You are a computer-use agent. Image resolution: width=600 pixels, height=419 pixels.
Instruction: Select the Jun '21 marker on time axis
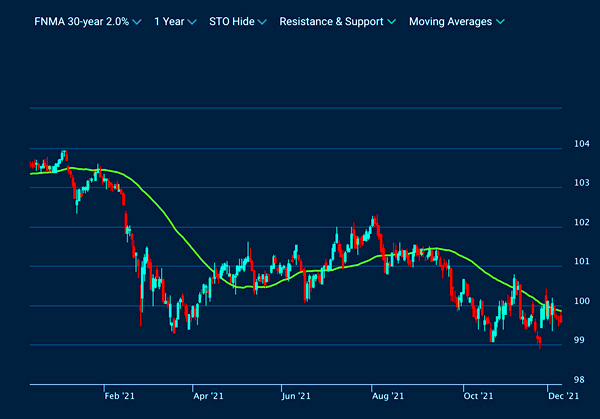point(296,396)
